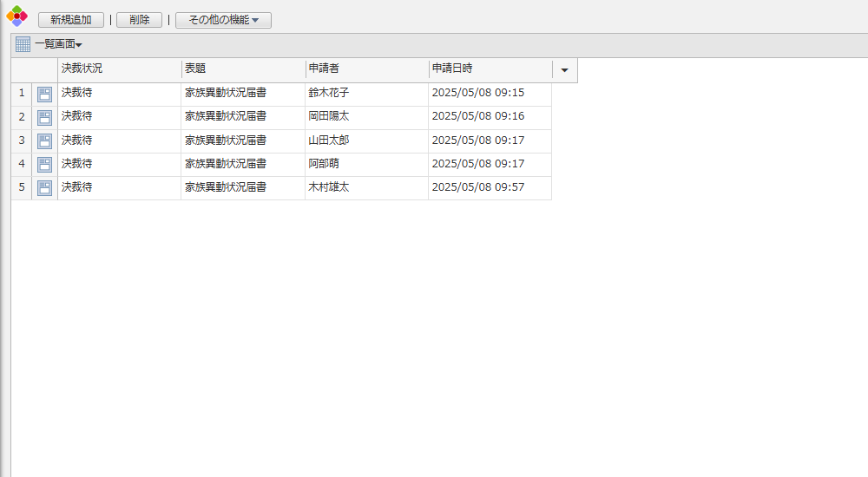Open the 一覧画面 view dropdown
This screenshot has height=477, width=868.
pos(59,44)
